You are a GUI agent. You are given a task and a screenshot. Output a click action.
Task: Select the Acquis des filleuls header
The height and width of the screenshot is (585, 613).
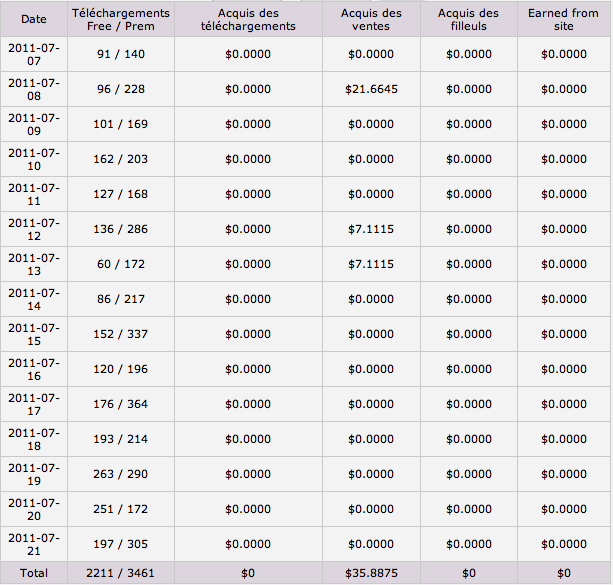click(x=468, y=19)
